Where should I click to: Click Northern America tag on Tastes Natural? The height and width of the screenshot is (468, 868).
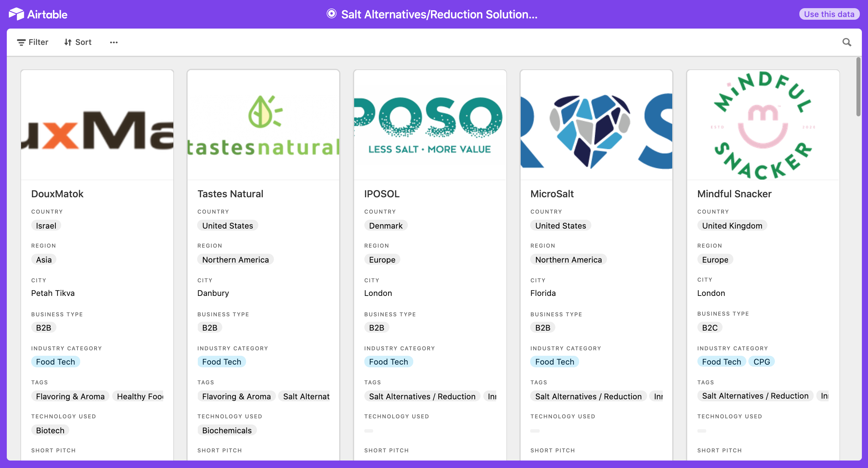[x=236, y=260]
